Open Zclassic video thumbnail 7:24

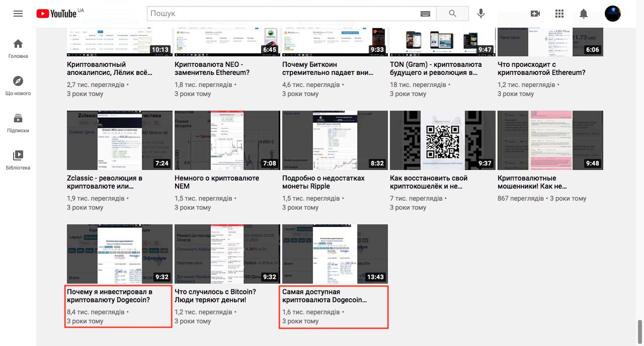[120, 140]
